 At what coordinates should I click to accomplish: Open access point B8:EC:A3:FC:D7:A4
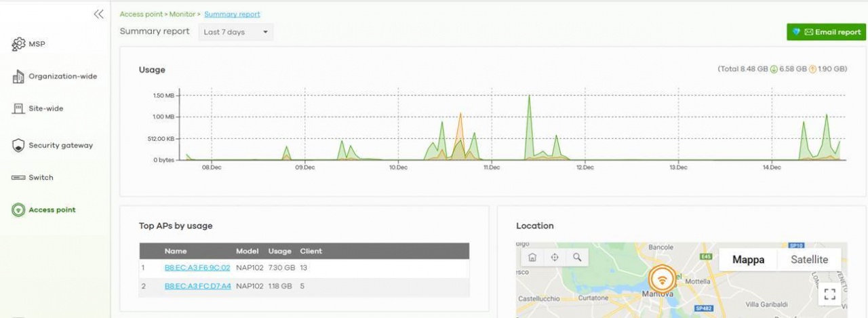point(197,286)
